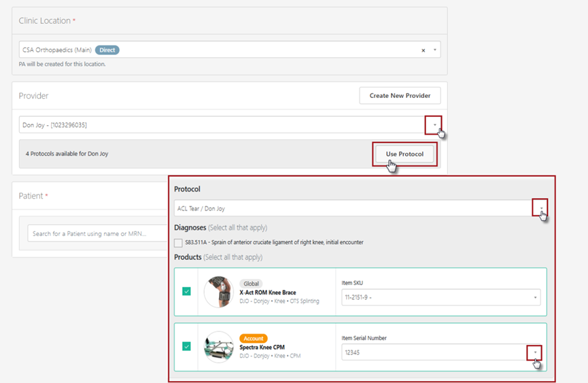
Task: Open the Don Joy provider dropdown
Action: tap(434, 125)
